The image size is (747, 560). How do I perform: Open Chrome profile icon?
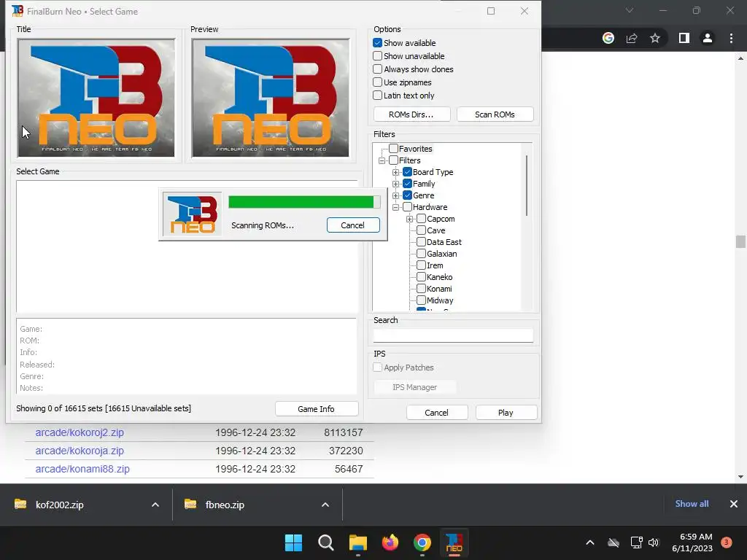(x=708, y=38)
